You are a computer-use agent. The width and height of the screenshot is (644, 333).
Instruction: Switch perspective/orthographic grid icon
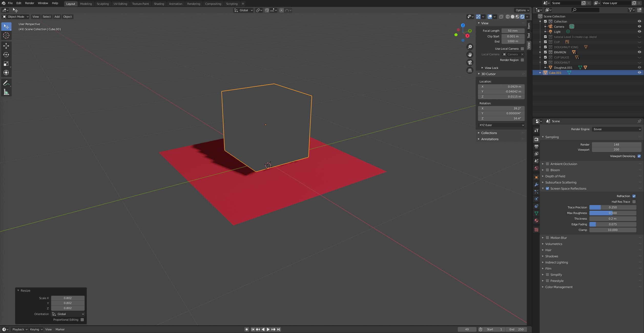point(470,70)
